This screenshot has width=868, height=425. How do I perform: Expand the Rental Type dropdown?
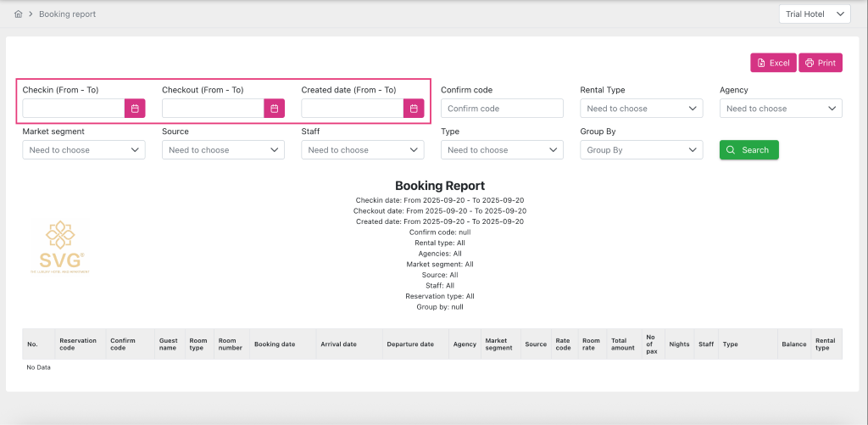641,109
